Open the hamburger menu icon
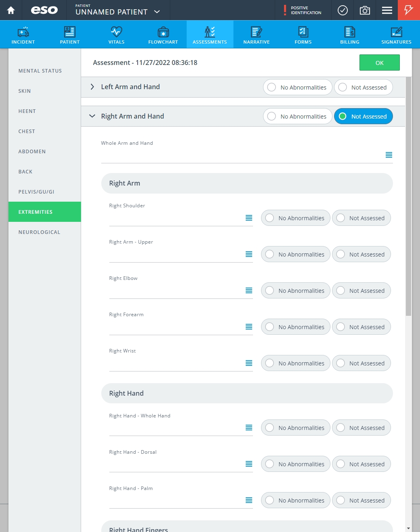This screenshot has width=420, height=532. click(387, 10)
